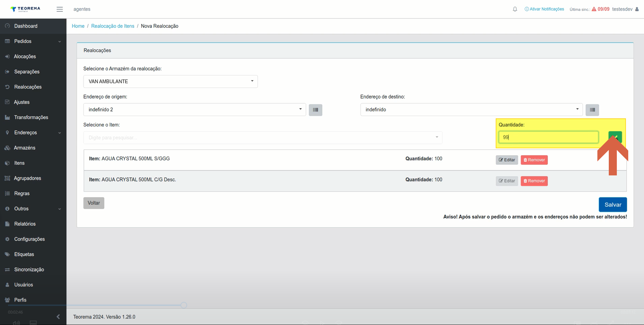Click the sync warning triangle icon
The height and width of the screenshot is (325, 644).
click(594, 9)
